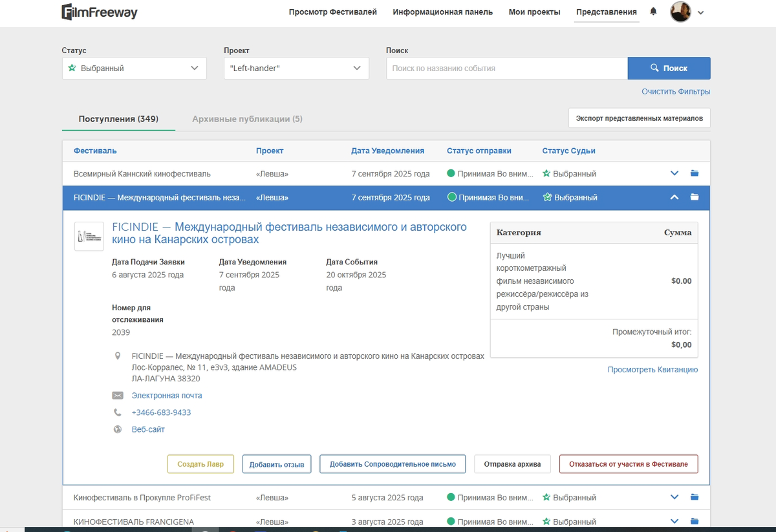Sort by the Статус Судьи column header
The image size is (776, 532).
click(x=568, y=151)
